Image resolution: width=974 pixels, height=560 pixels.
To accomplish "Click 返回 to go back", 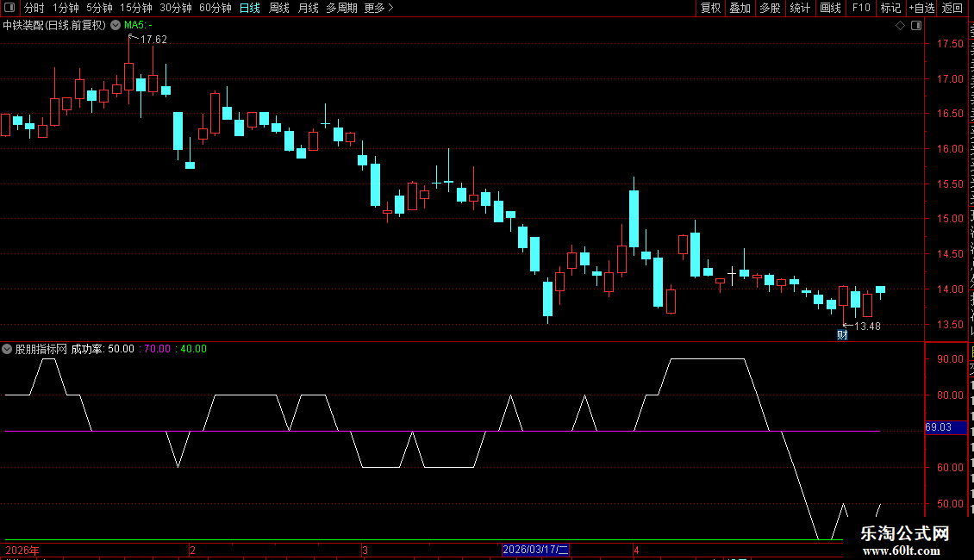I will pos(952,8).
